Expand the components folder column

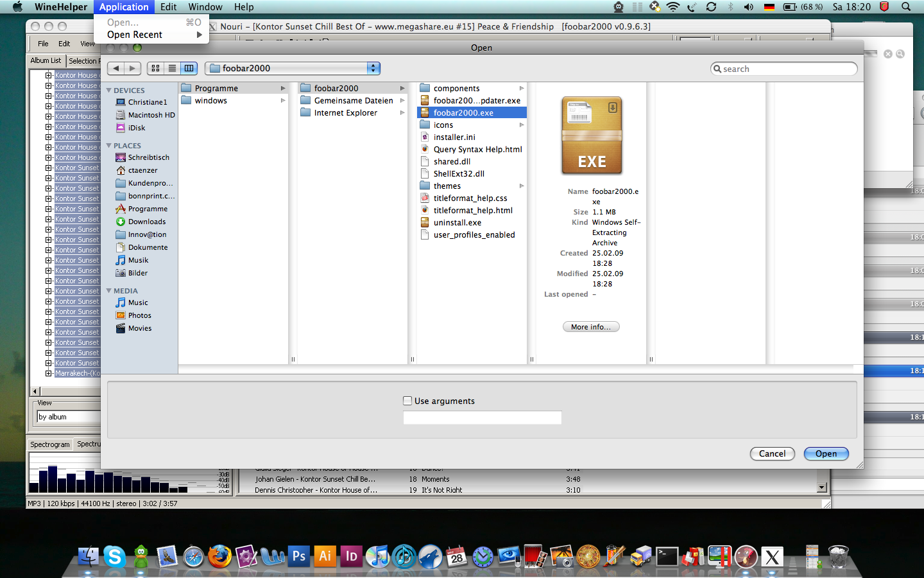[x=521, y=89]
